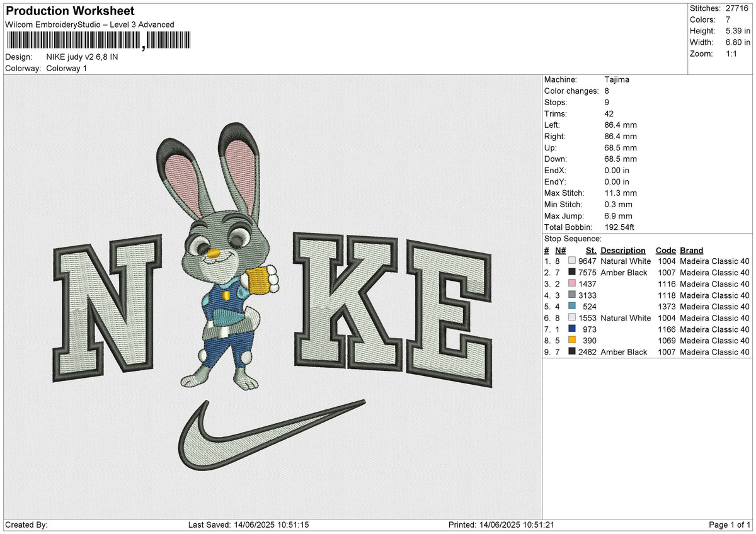The height and width of the screenshot is (534, 756).
Task: Click the 'Created By:' footer label
Action: 26,525
